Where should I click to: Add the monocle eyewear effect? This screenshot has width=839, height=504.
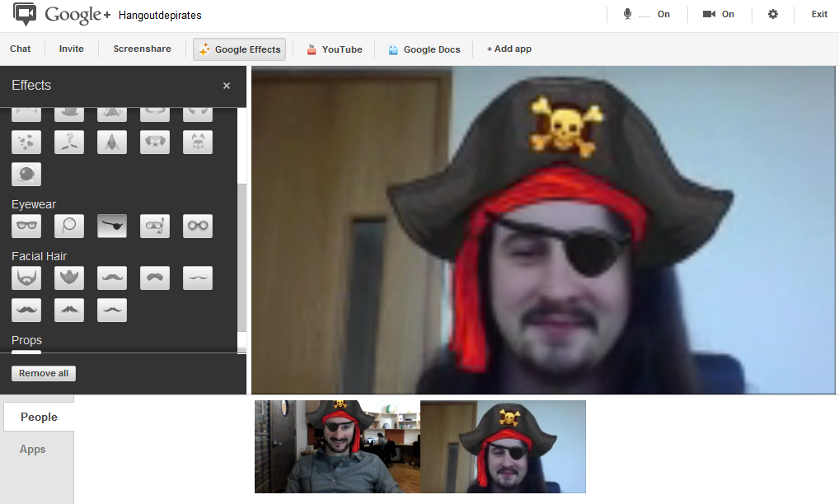click(x=69, y=226)
